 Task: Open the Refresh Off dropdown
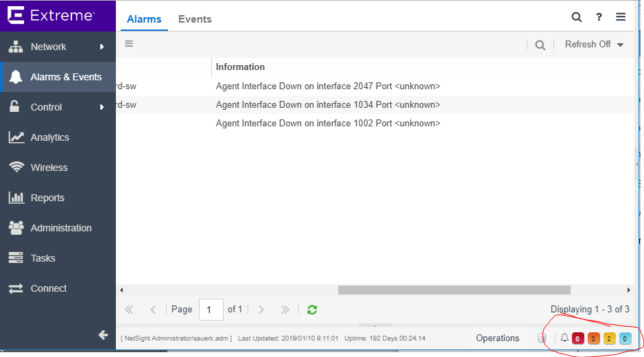pos(594,45)
